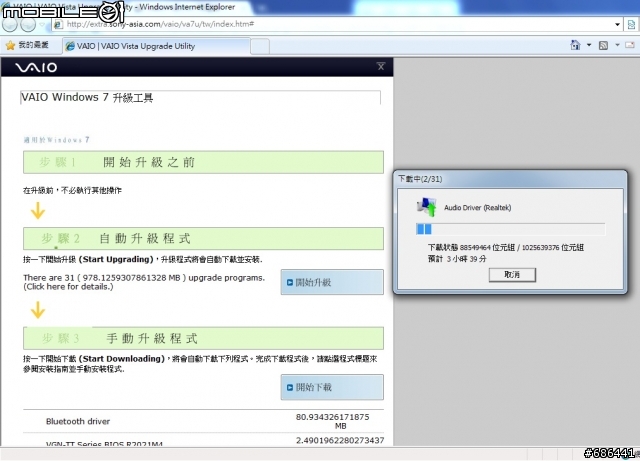Click the 開始升級 start upgrading button
640x461 pixels.
click(x=332, y=282)
